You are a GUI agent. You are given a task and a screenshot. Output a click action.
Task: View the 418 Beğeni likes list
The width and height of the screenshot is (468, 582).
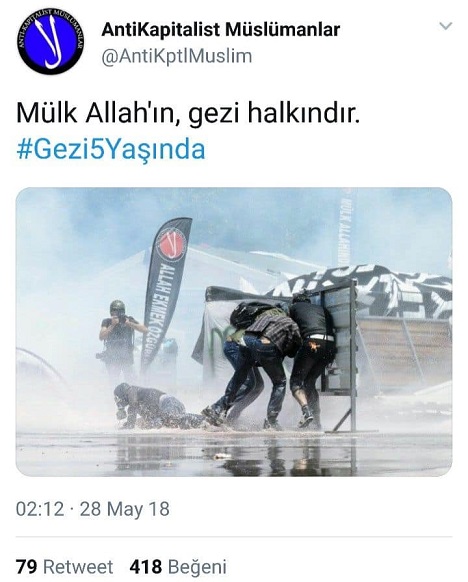(x=178, y=567)
